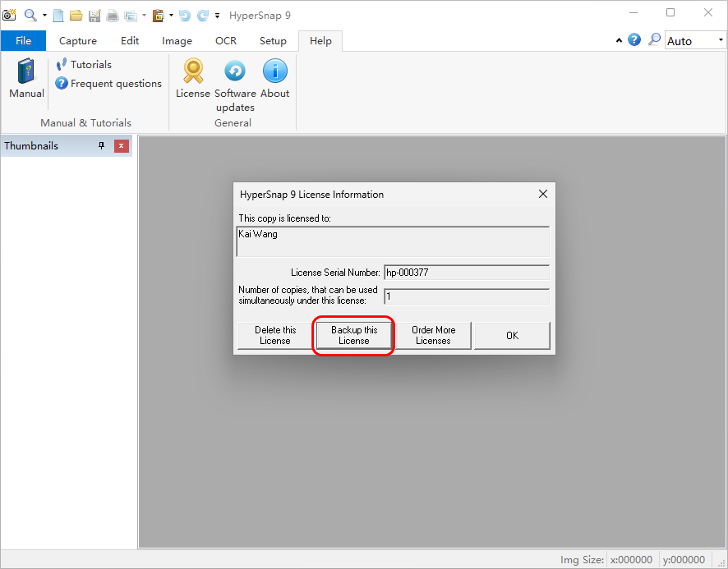Click the Save icon in quick toolbar
This screenshot has height=569, width=728.
[94, 16]
